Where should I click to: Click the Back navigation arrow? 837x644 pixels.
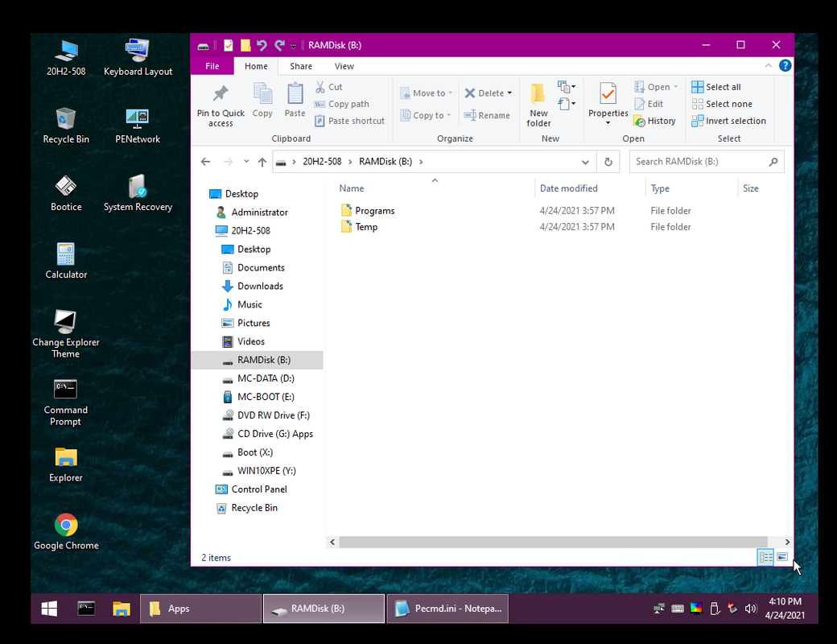205,162
